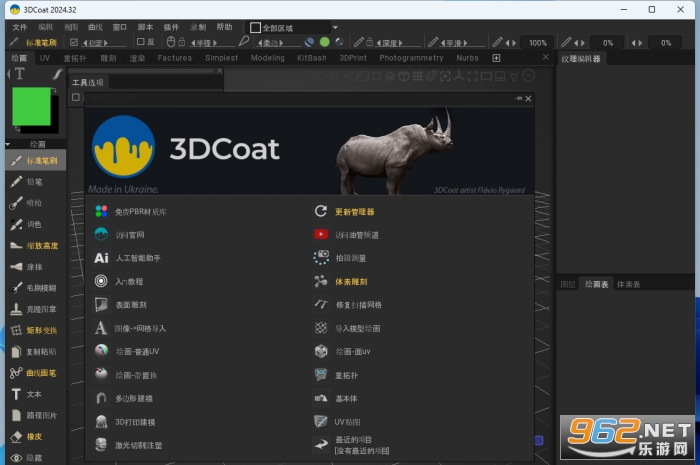Viewport: 700px width, 465px height.
Task: Choose 激光切割注塑 option
Action: [x=128, y=445]
